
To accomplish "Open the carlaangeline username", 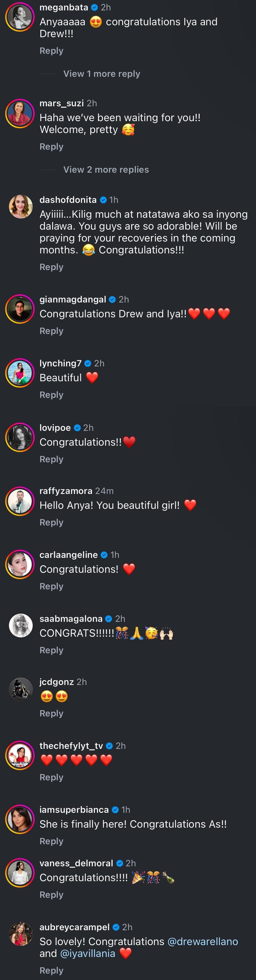I will tap(68, 555).
